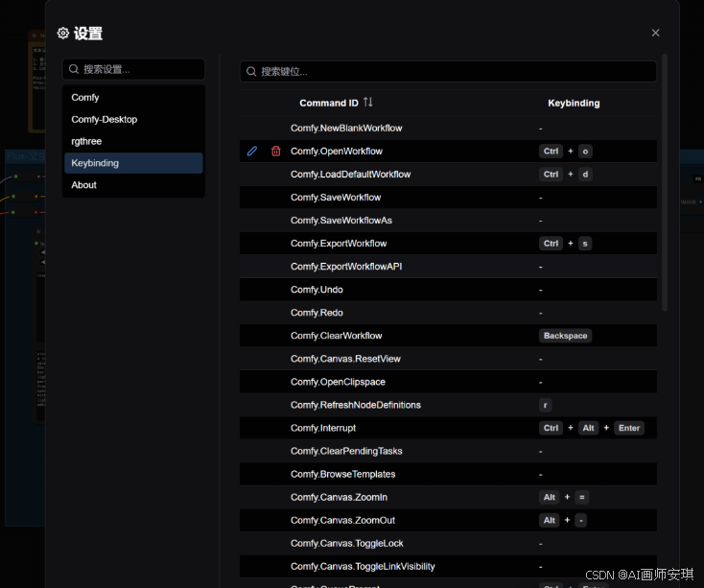The height and width of the screenshot is (588, 704).
Task: Select the Comfy.RefreshNodeDefinitions row
Action: (x=448, y=405)
